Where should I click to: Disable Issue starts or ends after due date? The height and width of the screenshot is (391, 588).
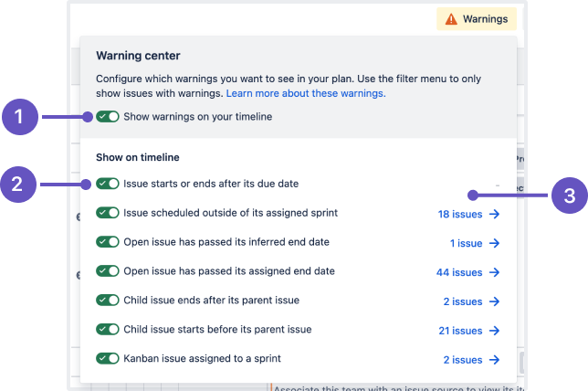108,184
